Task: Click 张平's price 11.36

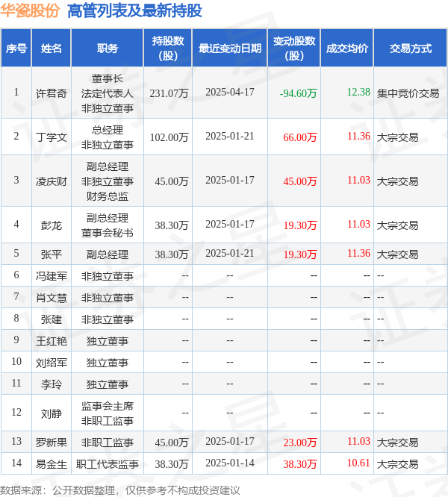Action: pyautogui.click(x=358, y=253)
